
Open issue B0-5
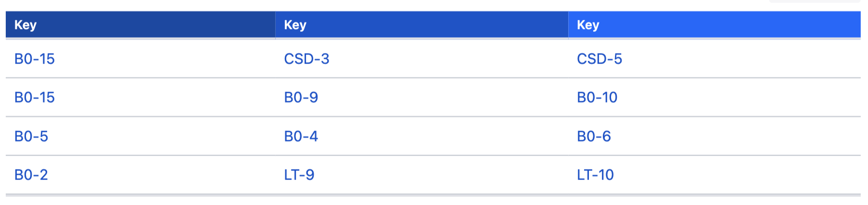31,136
